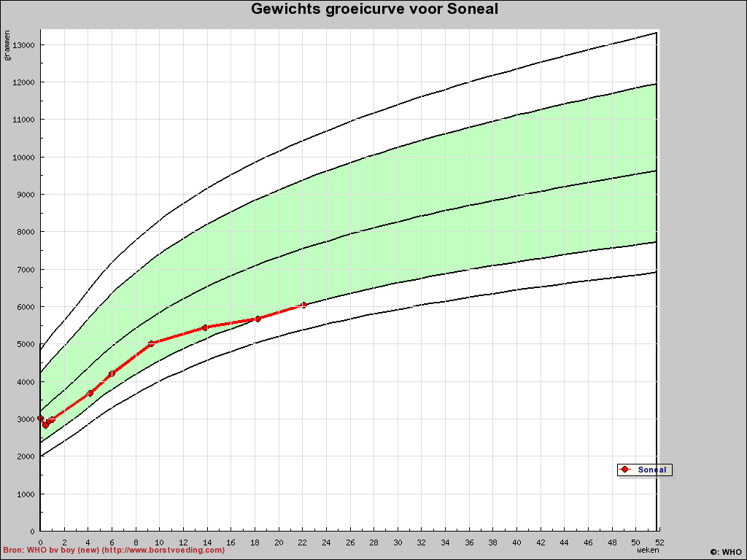Select the birth weight data point at week 0

pyautogui.click(x=40, y=418)
